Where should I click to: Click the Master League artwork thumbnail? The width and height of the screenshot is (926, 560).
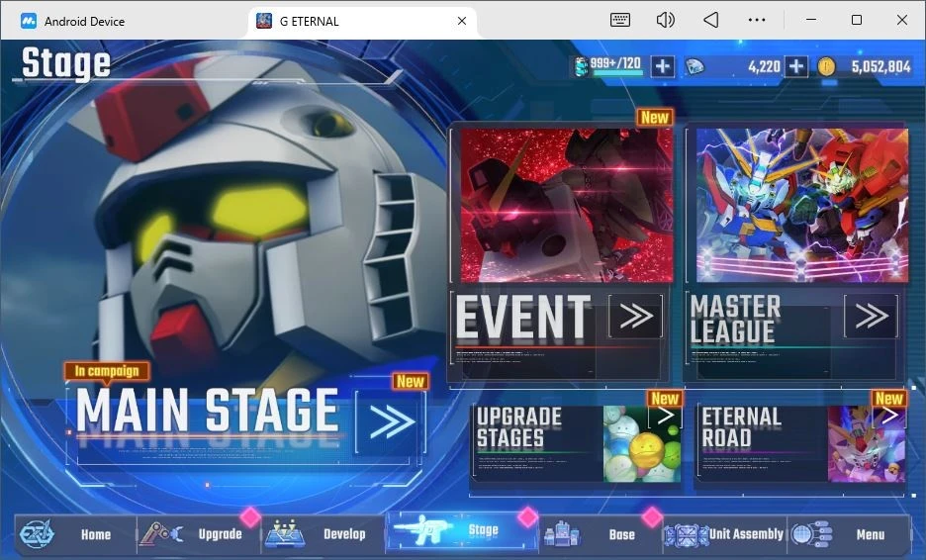click(802, 205)
